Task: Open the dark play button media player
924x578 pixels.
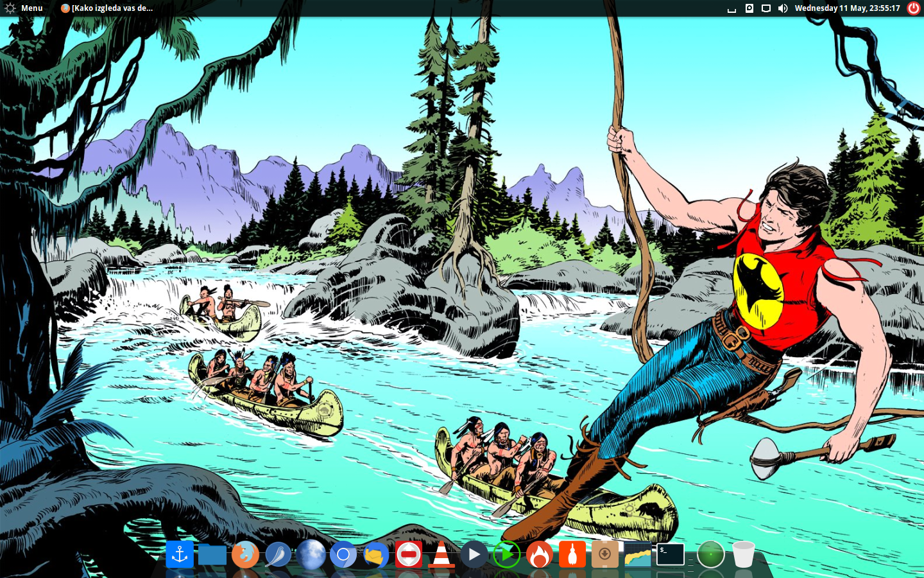Action: (474, 554)
